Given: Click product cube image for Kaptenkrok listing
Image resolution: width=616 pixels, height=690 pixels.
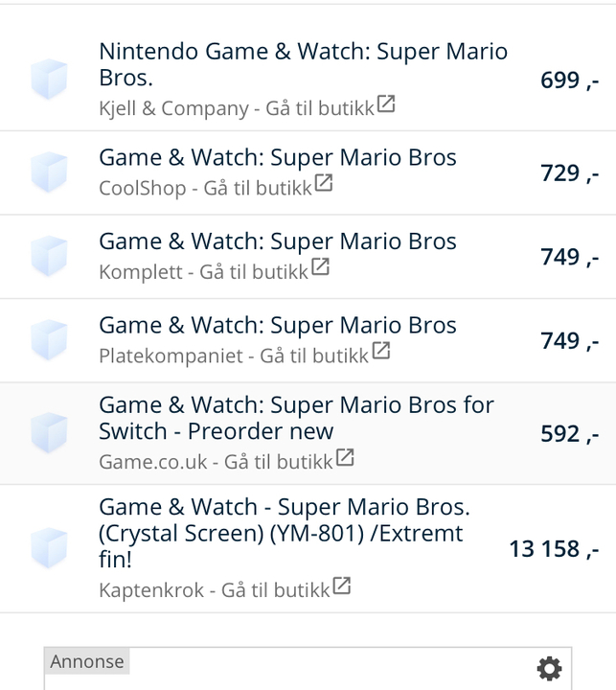Looking at the screenshot, I should (x=49, y=549).
